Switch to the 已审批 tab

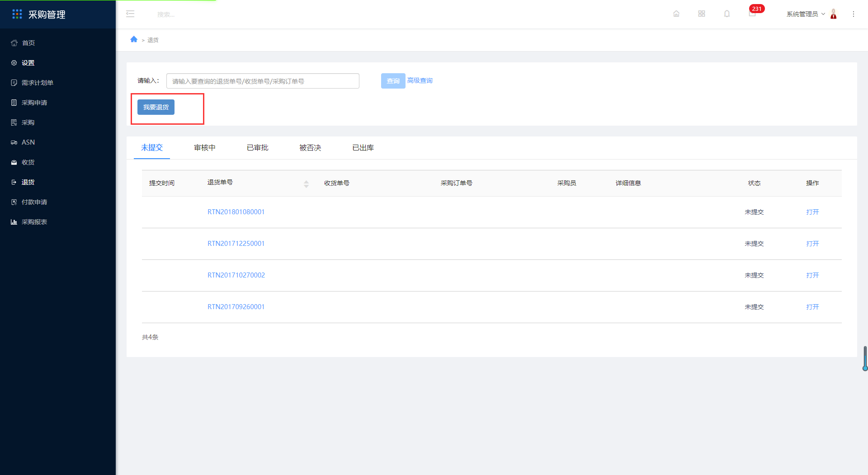258,148
